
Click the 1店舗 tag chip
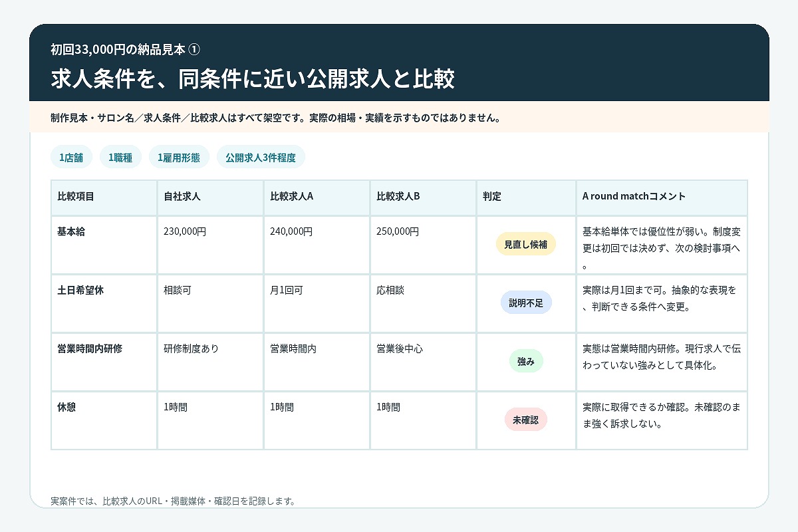71,158
